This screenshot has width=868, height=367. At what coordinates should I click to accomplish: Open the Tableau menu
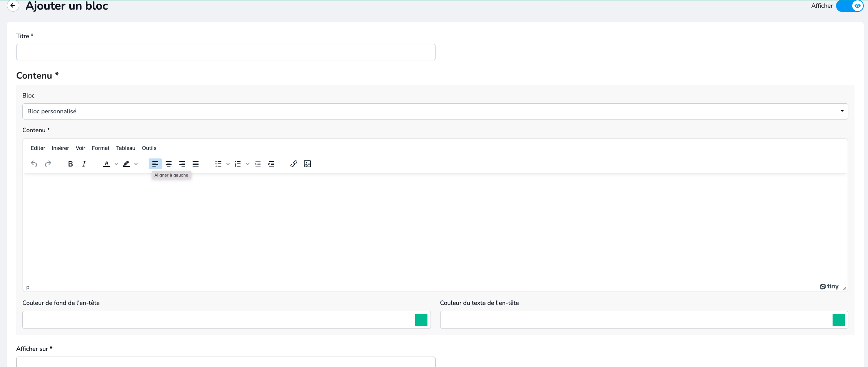(126, 148)
